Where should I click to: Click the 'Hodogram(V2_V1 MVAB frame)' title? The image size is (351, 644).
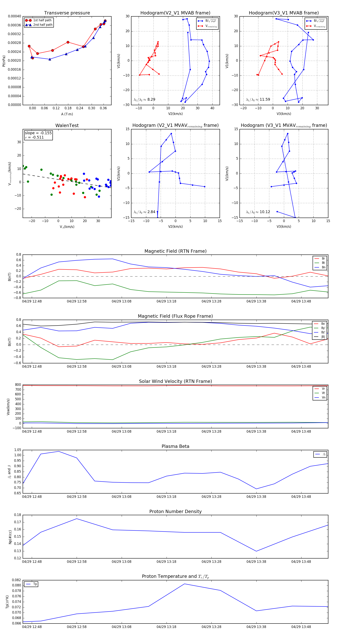[175, 13]
